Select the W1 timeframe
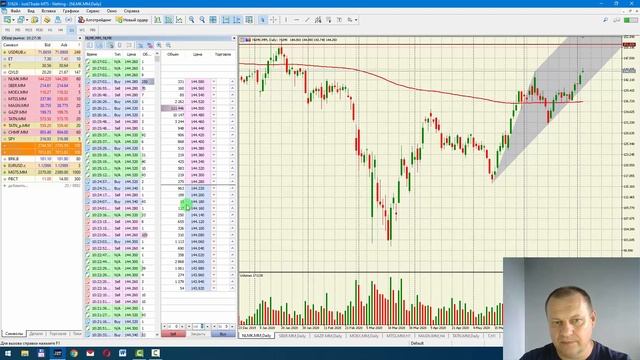Viewport: 640px width, 360px height. 82,30
